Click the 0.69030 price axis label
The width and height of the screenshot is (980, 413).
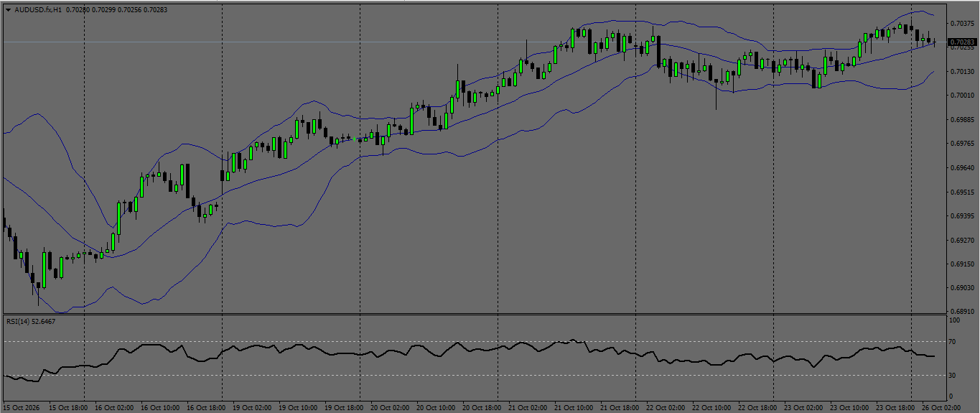[x=961, y=288]
